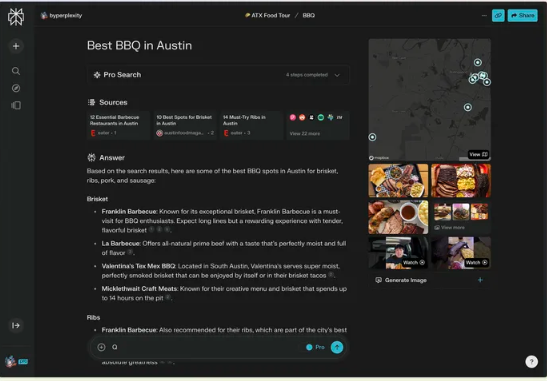
Task: Click View button on the map
Action: (x=478, y=154)
